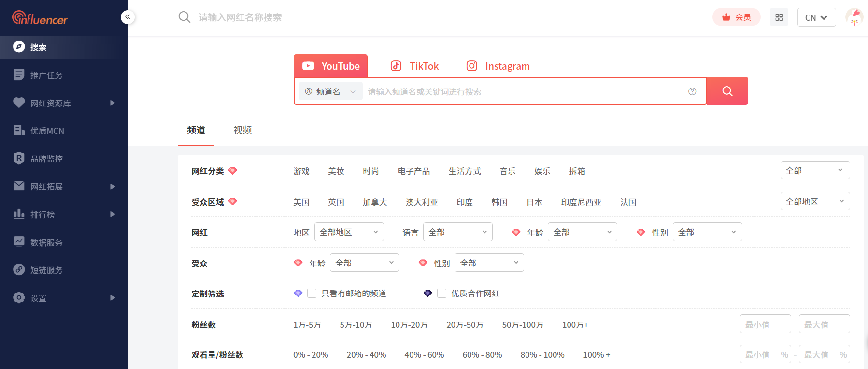Open 短链服务 link icon in the sidebar
The image size is (868, 369).
coord(19,270)
